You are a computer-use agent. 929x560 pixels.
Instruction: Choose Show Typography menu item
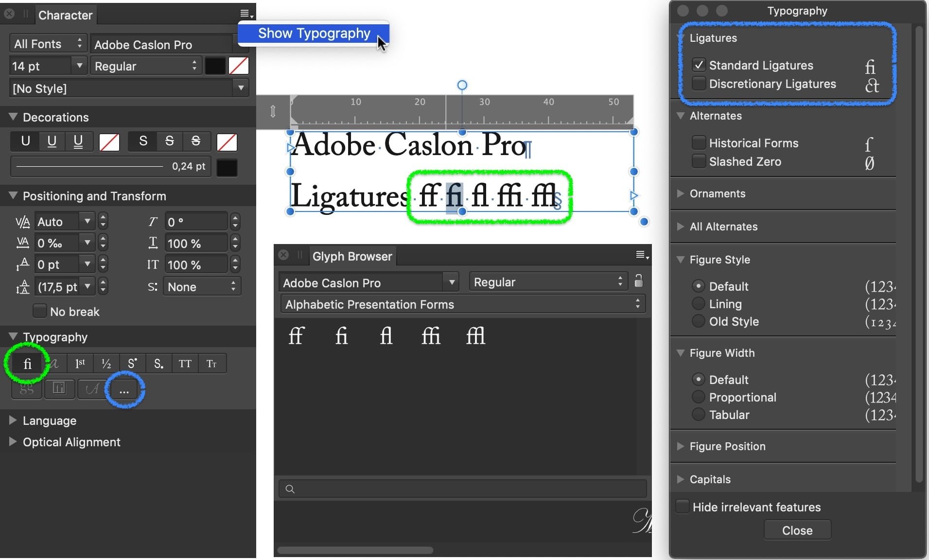314,33
